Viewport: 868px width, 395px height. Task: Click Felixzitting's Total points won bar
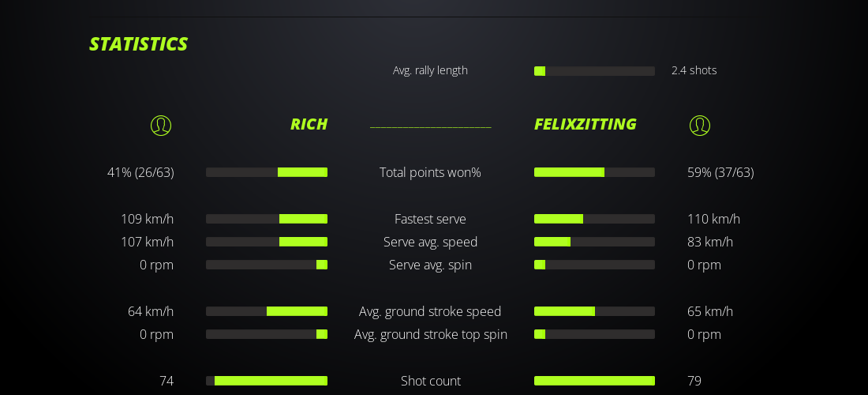pos(594,172)
